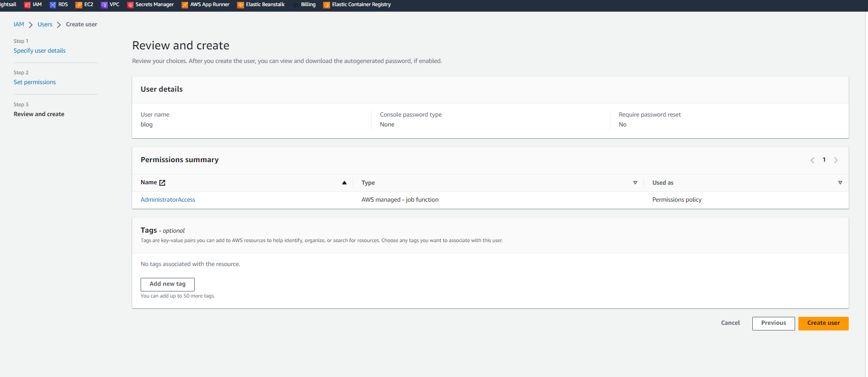Return to Specify user details step
Image resolution: width=868 pixels, height=377 pixels.
pyautogui.click(x=39, y=51)
